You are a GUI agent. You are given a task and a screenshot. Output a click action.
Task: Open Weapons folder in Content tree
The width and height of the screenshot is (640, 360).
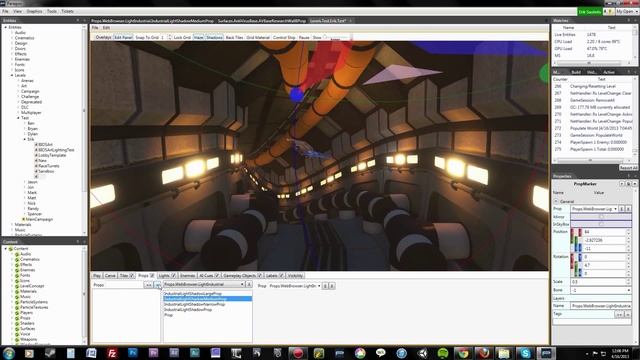[28, 339]
